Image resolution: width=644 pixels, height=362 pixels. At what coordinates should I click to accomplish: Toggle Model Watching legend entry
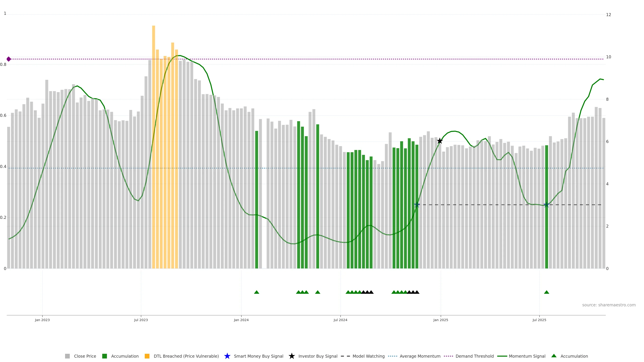click(x=368, y=356)
